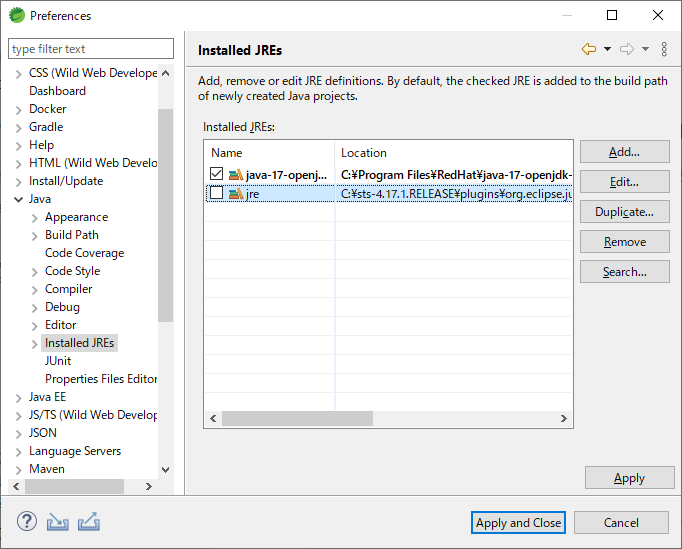This screenshot has height=549, width=682.
Task: Expand the Docker tree node
Action: pos(18,110)
